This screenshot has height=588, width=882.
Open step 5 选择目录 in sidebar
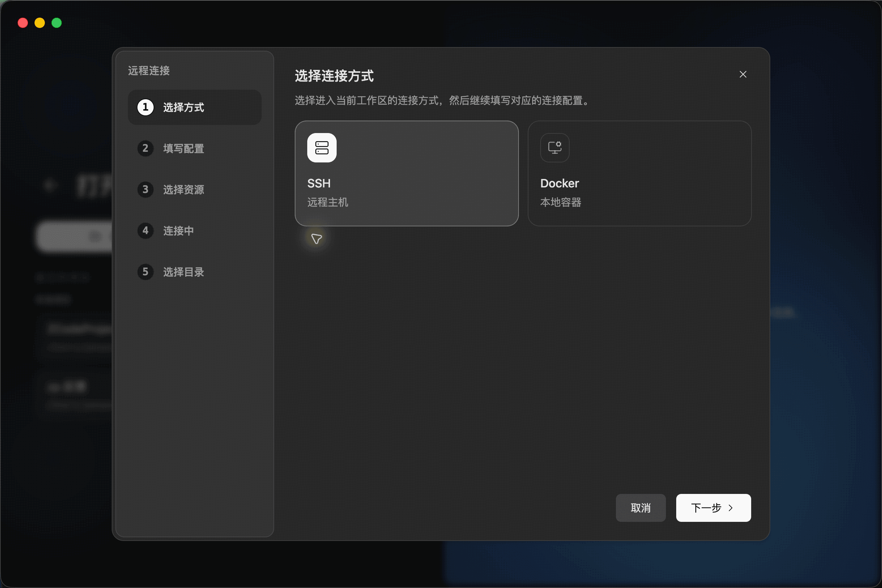[195, 272]
